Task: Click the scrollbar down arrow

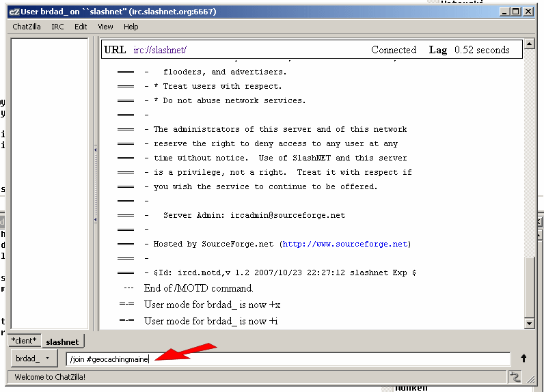Action: coord(528,323)
